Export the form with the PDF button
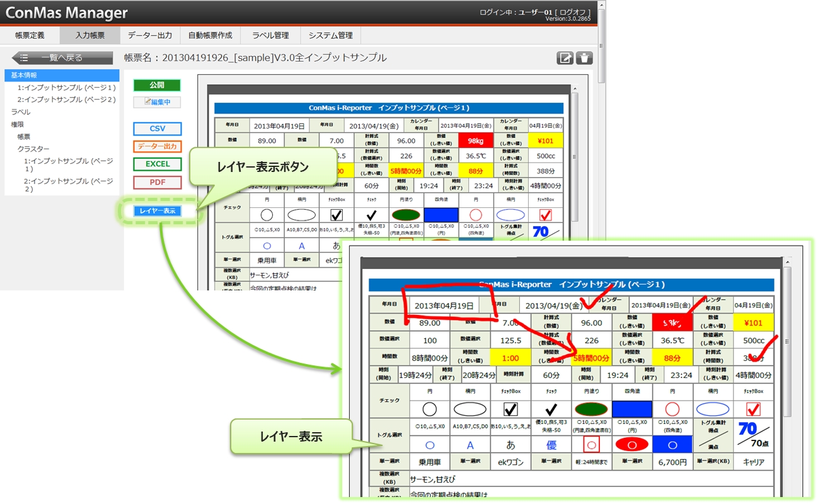818x504 pixels. point(158,183)
